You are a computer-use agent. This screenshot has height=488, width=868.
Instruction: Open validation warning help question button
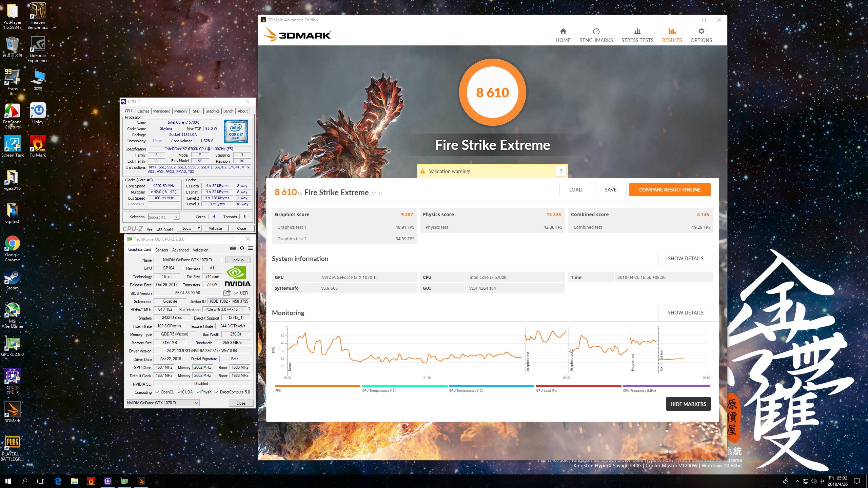pos(561,171)
